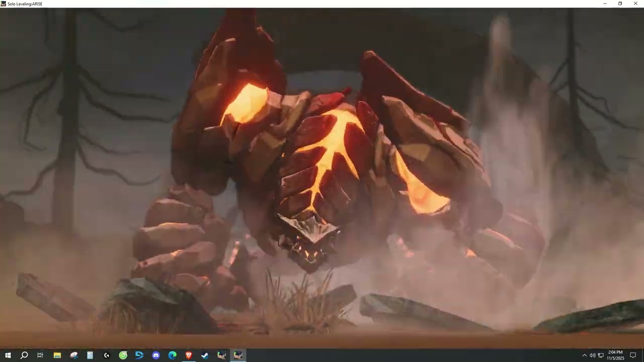Screen dimensions: 644x362
Task: Open the Logitech G HUB taskbar icon
Action: click(x=107, y=355)
